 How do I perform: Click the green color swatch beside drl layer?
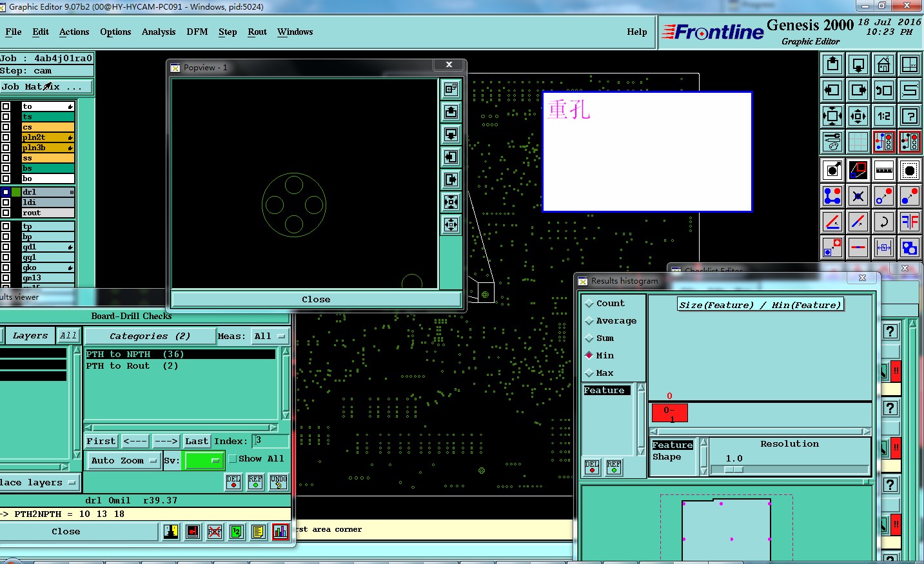[16, 192]
